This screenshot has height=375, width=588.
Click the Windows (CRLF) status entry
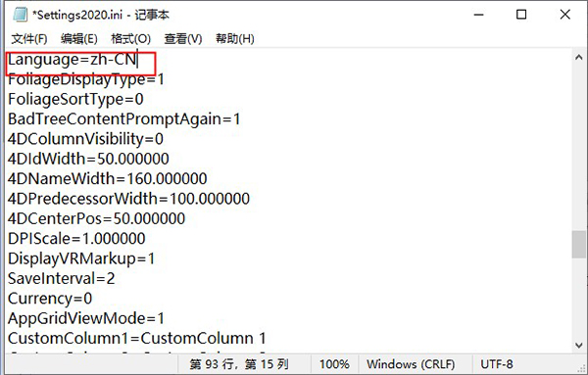(411, 364)
